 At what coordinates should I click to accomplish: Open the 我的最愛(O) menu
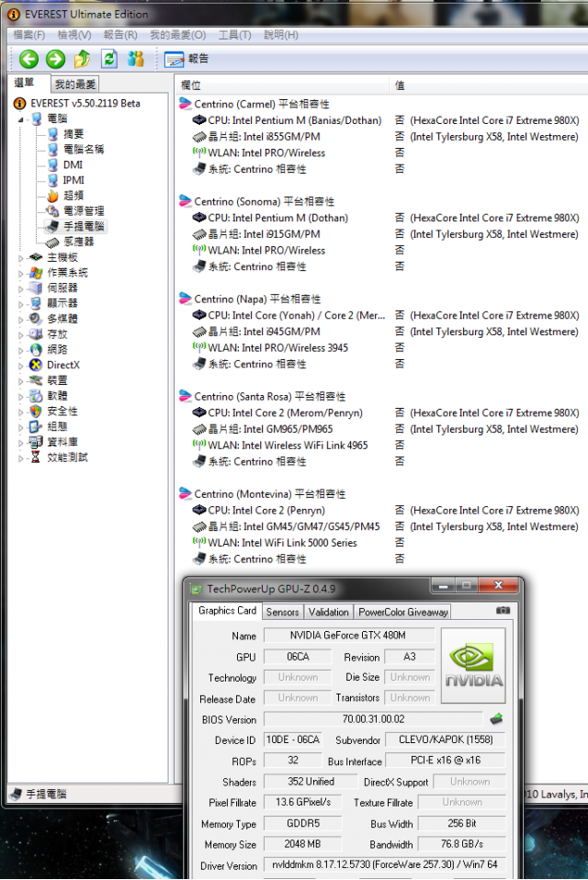click(177, 35)
